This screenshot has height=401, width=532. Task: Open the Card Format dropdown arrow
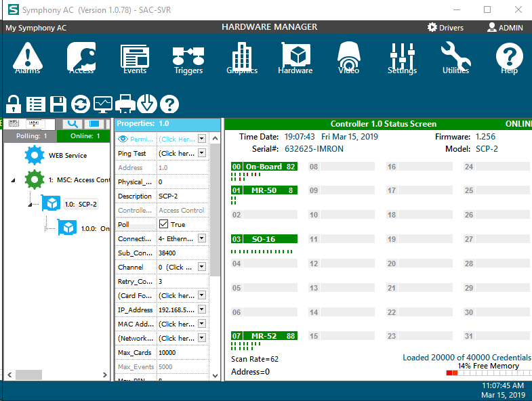click(202, 295)
